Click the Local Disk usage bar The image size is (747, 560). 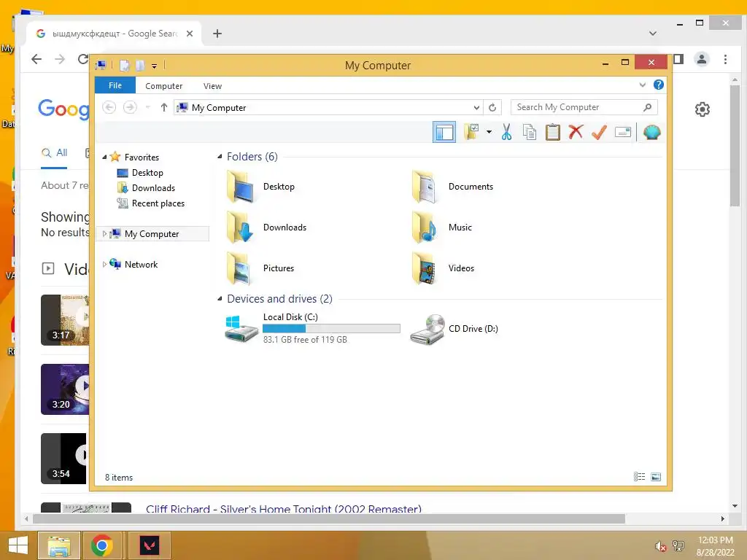click(x=331, y=329)
